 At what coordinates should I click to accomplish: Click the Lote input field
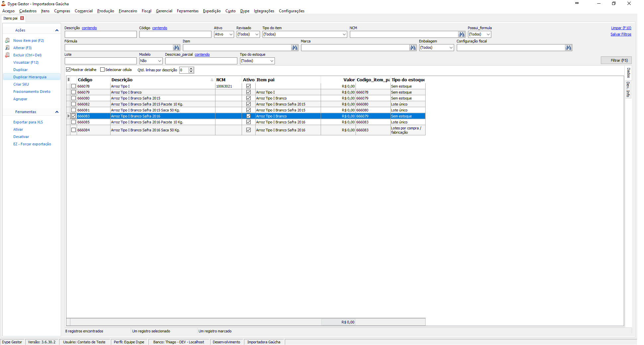(x=101, y=61)
